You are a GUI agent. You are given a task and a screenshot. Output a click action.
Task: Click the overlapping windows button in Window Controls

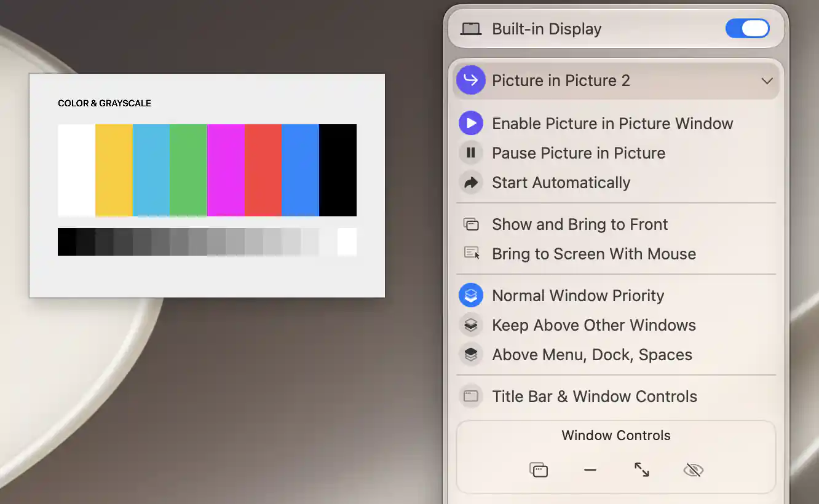[539, 470]
